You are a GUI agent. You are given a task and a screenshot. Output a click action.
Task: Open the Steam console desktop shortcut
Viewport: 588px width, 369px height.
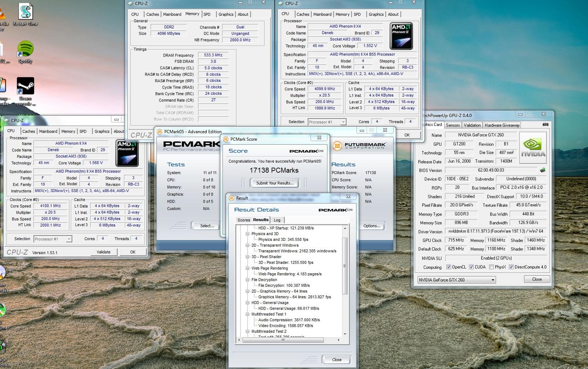pos(25,91)
